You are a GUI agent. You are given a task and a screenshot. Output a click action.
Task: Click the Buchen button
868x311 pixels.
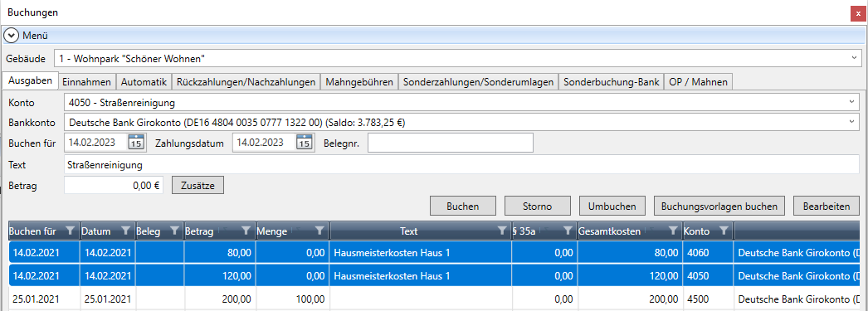click(x=463, y=206)
